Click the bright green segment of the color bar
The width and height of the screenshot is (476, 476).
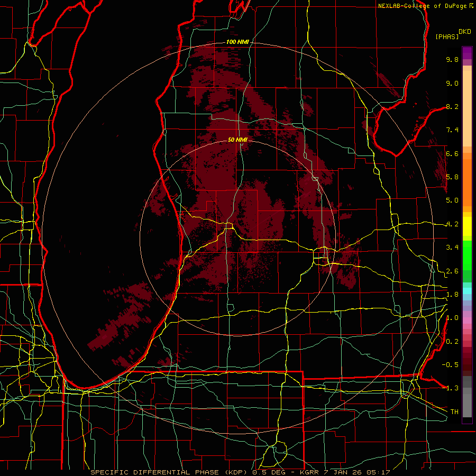coord(467,255)
